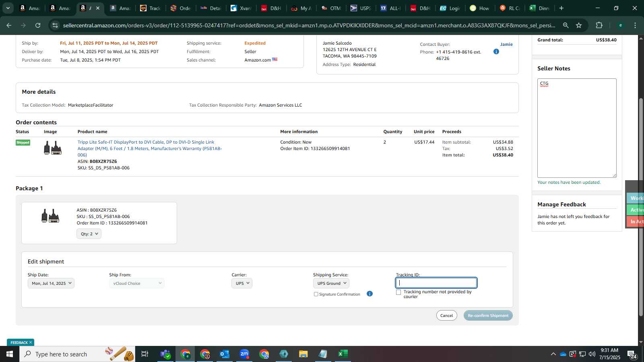Click the info icon next to buyer phone
644x362 pixels.
496,51
